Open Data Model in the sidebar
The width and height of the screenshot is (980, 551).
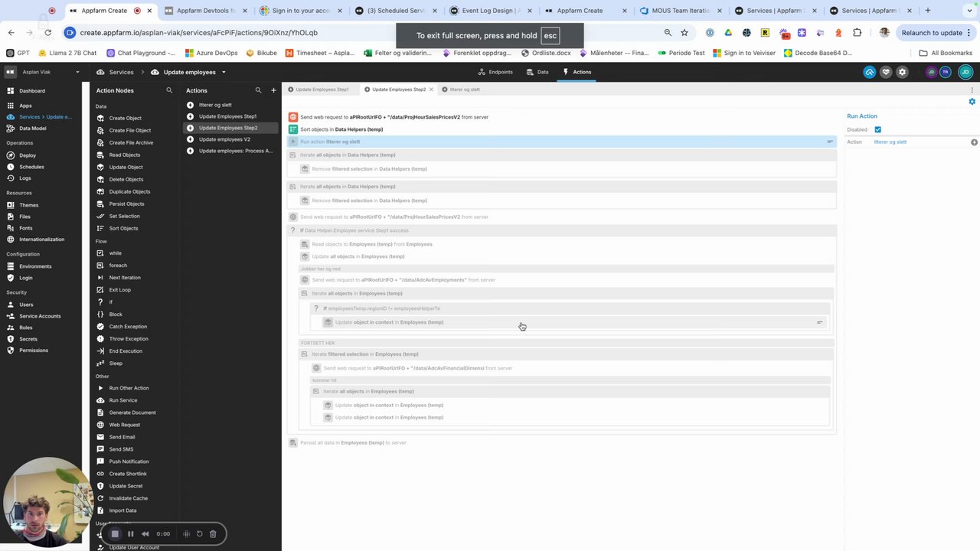(x=32, y=129)
